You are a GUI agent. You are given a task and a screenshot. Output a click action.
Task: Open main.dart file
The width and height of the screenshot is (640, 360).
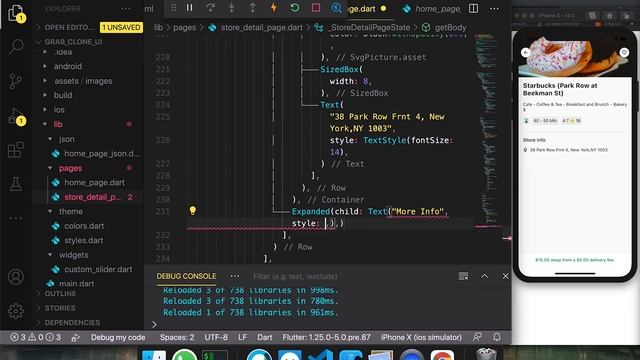76,283
